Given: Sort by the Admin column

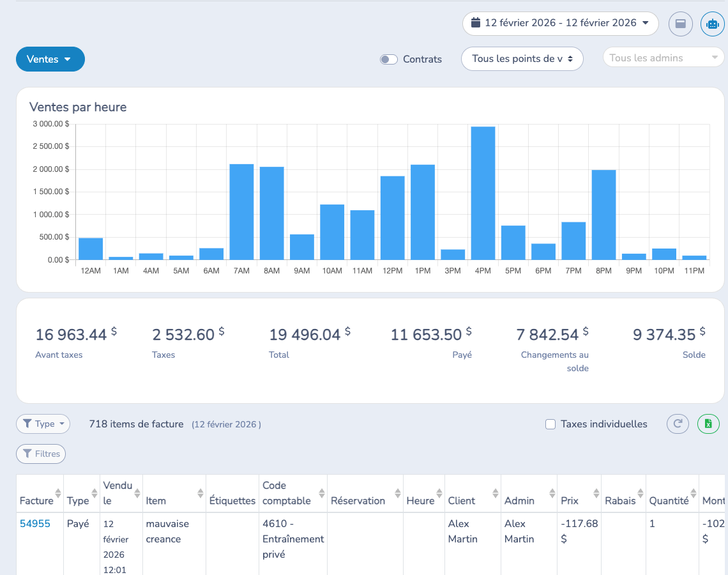Looking at the screenshot, I should click(x=529, y=493).
